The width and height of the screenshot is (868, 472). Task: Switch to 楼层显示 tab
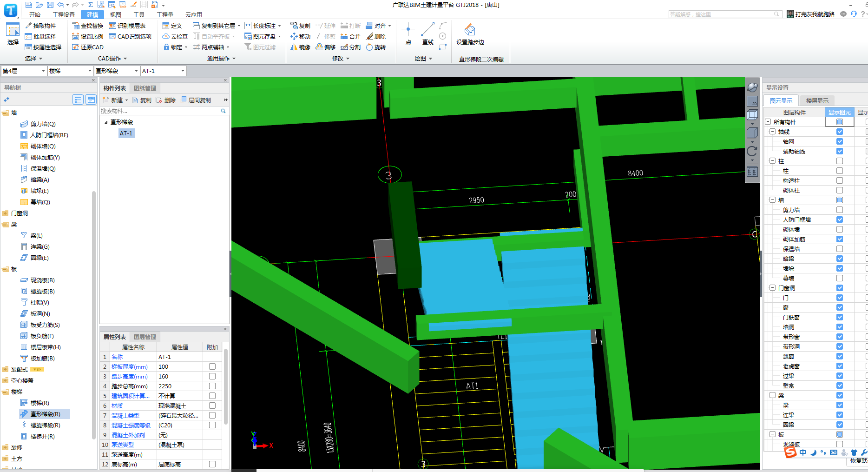click(817, 100)
